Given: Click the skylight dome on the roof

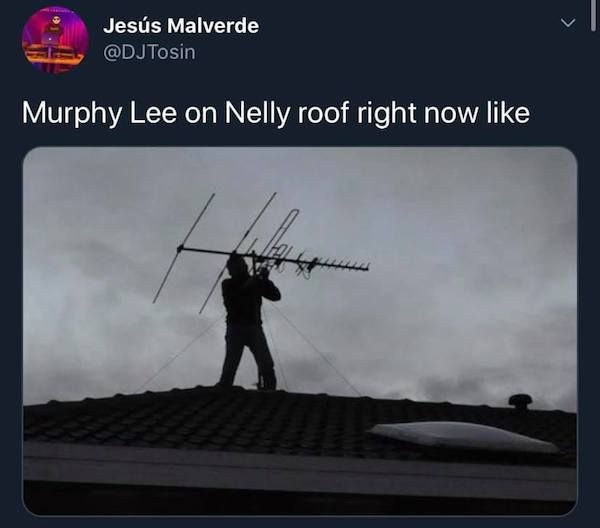Looking at the screenshot, I should tap(464, 436).
